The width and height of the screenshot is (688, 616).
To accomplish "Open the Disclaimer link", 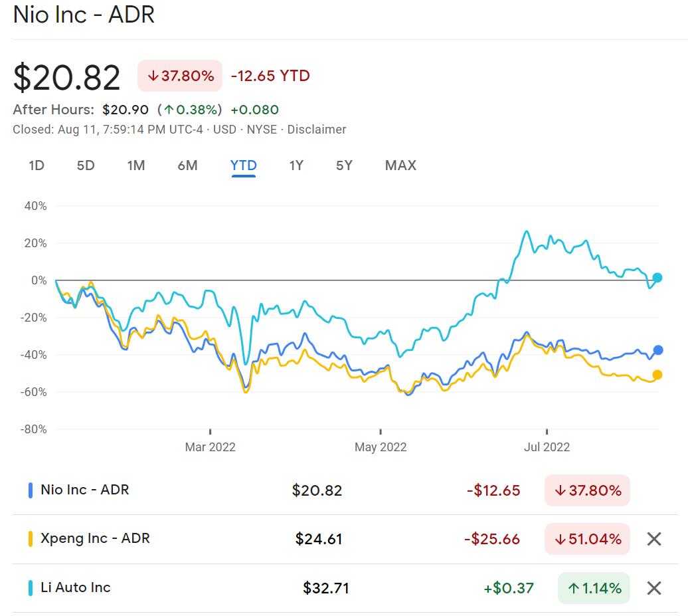I will click(x=317, y=130).
